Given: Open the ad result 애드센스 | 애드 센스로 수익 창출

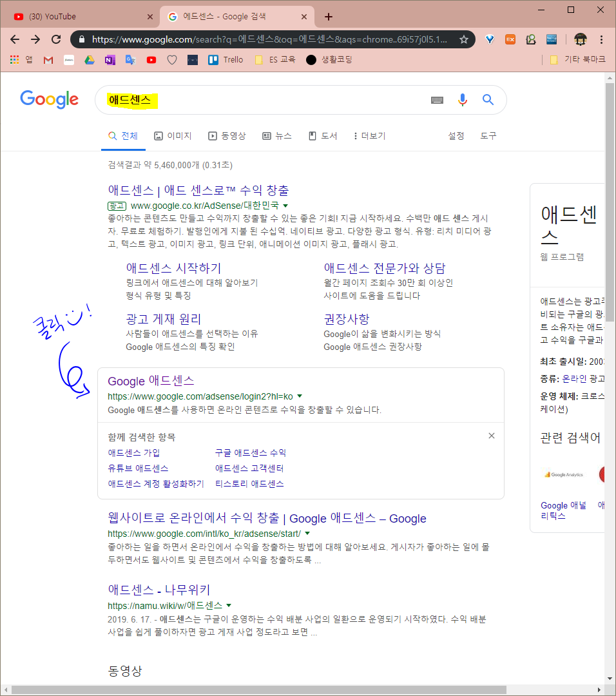Looking at the screenshot, I should 198,190.
